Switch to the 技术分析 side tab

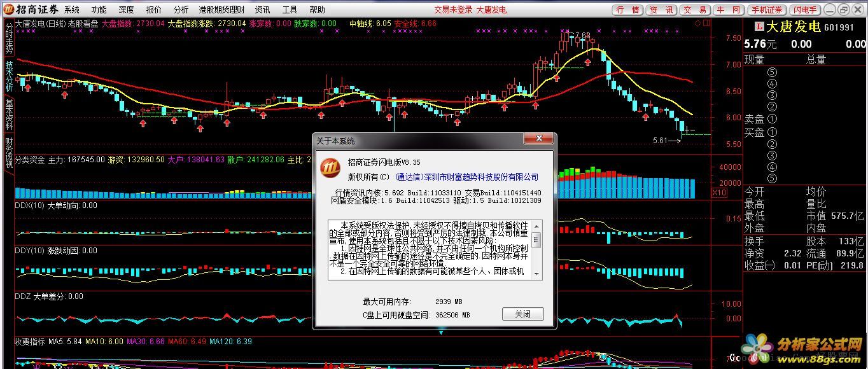8,76
